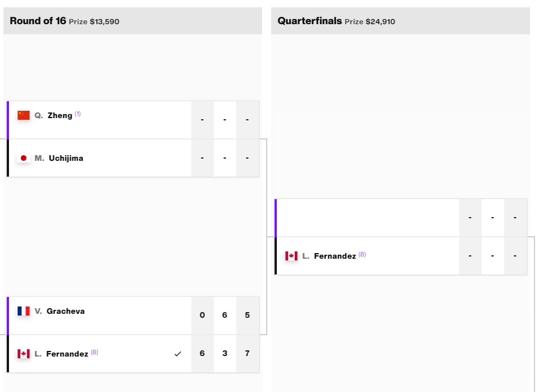Viewport: 539px width, 392px height.
Task: Click Zheng's seed number (1)
Action: click(78, 114)
